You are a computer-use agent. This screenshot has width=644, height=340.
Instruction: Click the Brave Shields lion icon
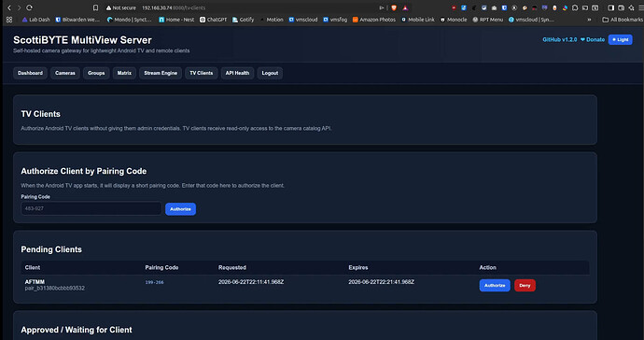(394, 7)
